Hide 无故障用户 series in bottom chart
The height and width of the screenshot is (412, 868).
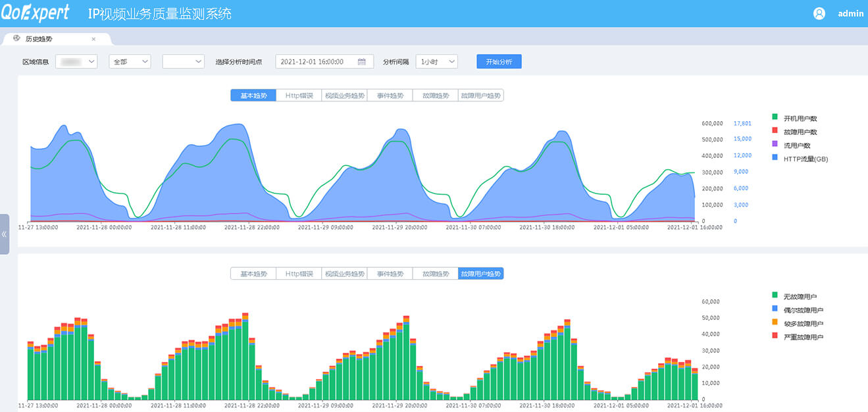click(x=799, y=297)
